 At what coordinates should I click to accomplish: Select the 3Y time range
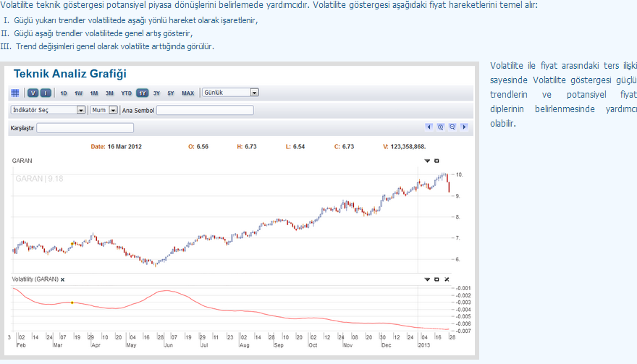pyautogui.click(x=156, y=93)
